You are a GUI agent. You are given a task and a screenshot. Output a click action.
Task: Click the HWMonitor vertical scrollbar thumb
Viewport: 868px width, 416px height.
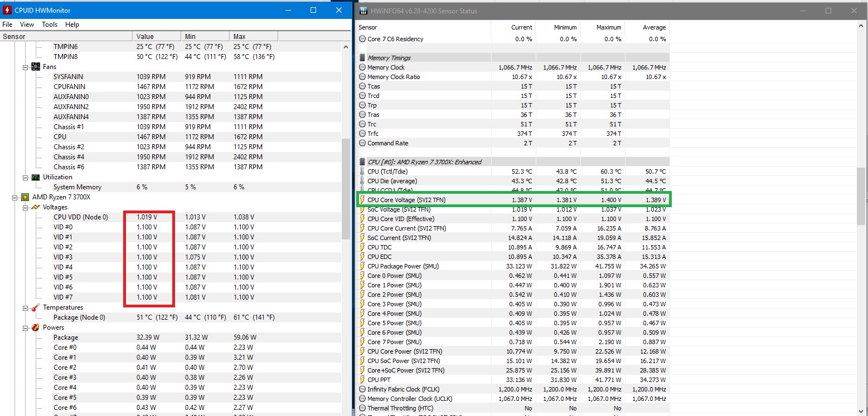coord(346,189)
